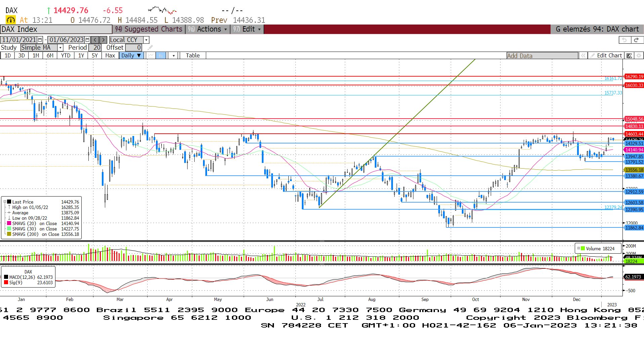Viewport: 644px width, 344px height.
Task: Open chart settings gear icon
Action: (639, 56)
